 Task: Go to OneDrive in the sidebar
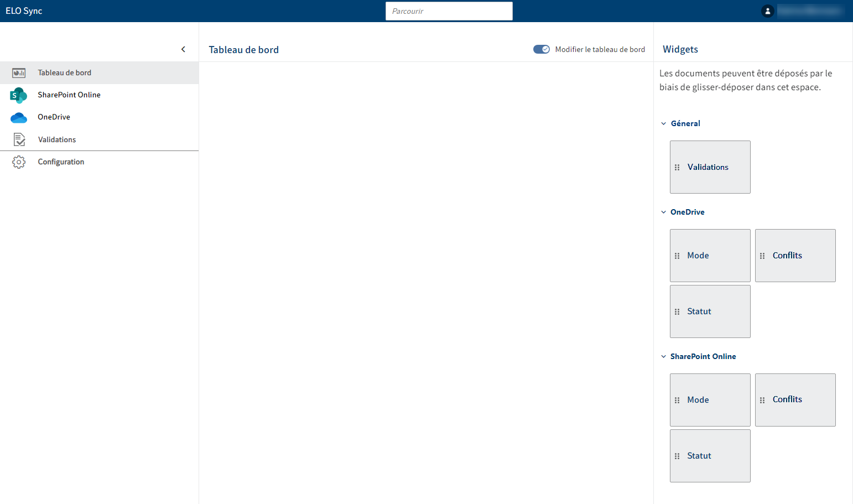[x=100, y=117]
